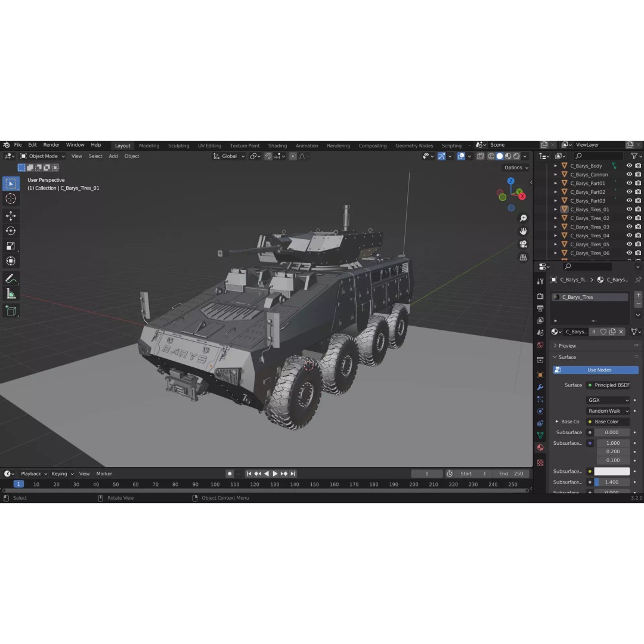Select the Cursor tool in toolbar
This screenshot has height=644, width=644.
pos(11,199)
